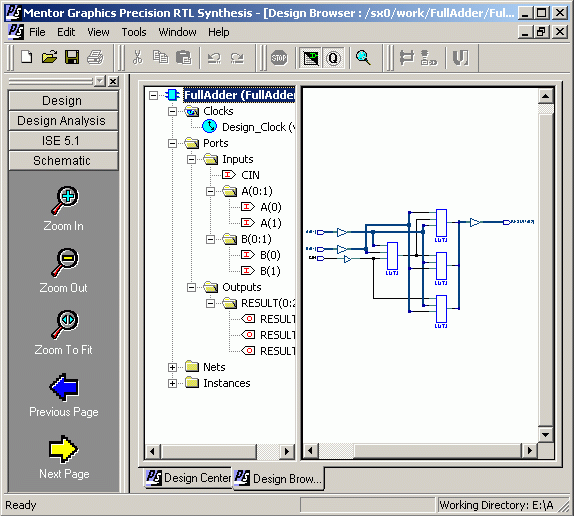This screenshot has width=574, height=516.
Task: Go to Next Page with yellow arrow
Action: tap(64, 457)
